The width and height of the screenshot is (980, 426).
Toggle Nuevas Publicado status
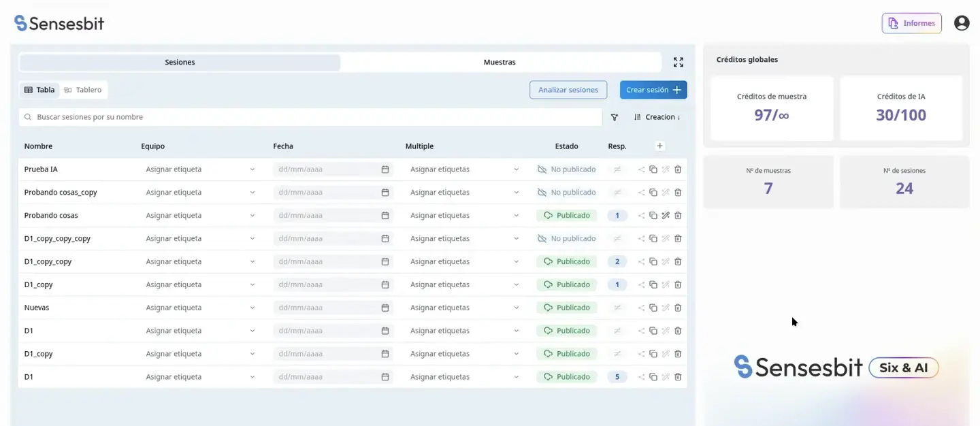pyautogui.click(x=567, y=308)
